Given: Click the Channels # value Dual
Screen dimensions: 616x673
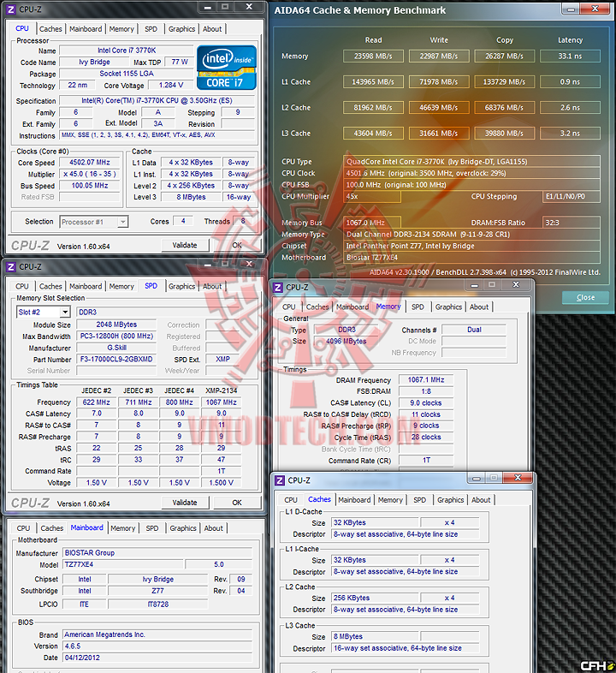Looking at the screenshot, I should (x=474, y=330).
